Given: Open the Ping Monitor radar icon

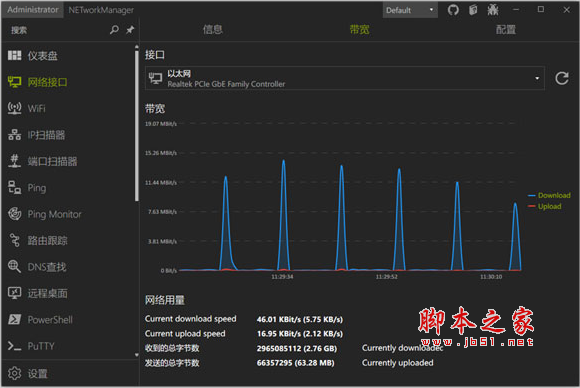Looking at the screenshot, I should [14, 214].
